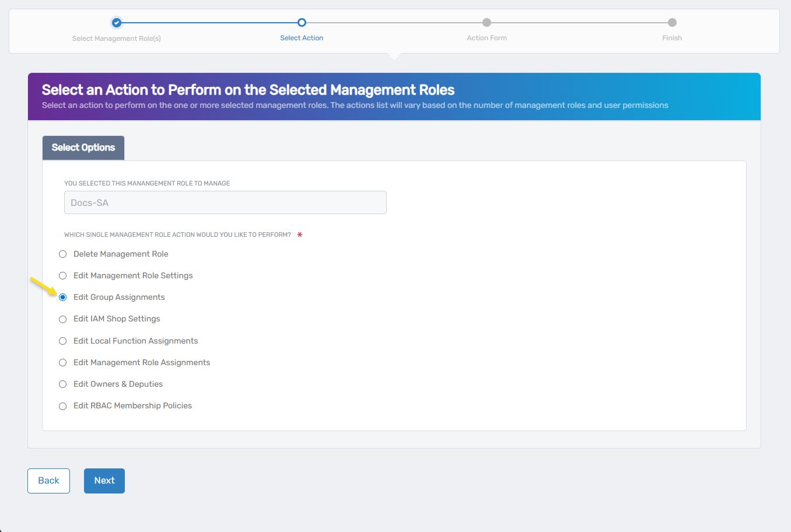This screenshot has height=532, width=791.
Task: Pick Edit Management Role Assignments option
Action: pos(63,363)
